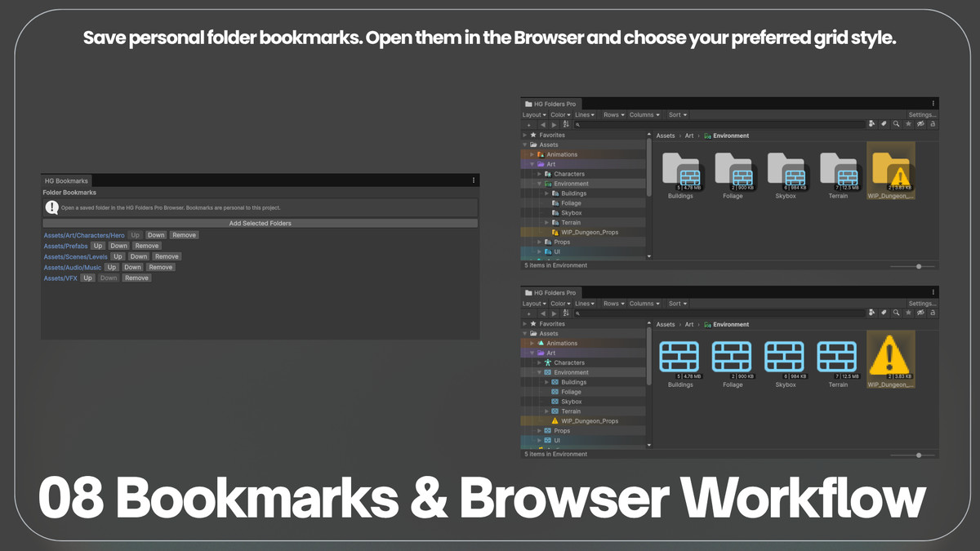Select WIP_Dungeon_Props row in lower browser tree

point(584,421)
